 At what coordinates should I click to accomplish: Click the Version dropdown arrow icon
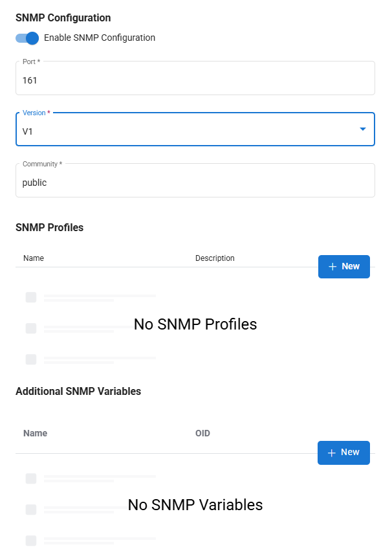(x=363, y=129)
